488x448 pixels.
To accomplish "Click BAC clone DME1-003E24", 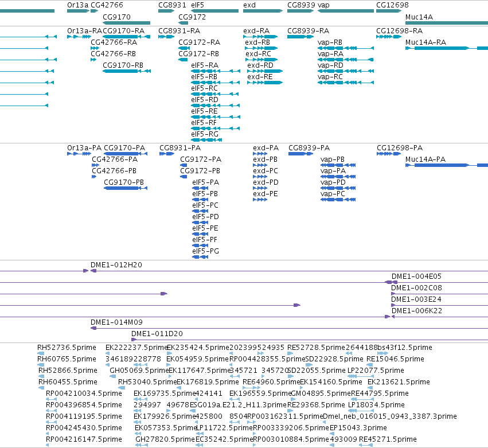I will 439,305.
